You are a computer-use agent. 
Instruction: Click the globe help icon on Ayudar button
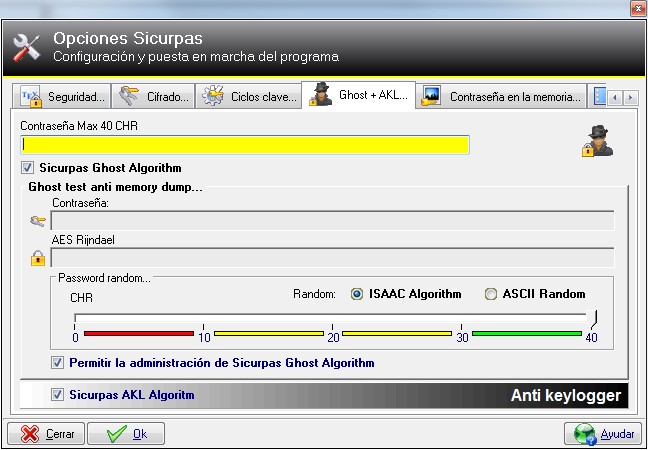585,434
